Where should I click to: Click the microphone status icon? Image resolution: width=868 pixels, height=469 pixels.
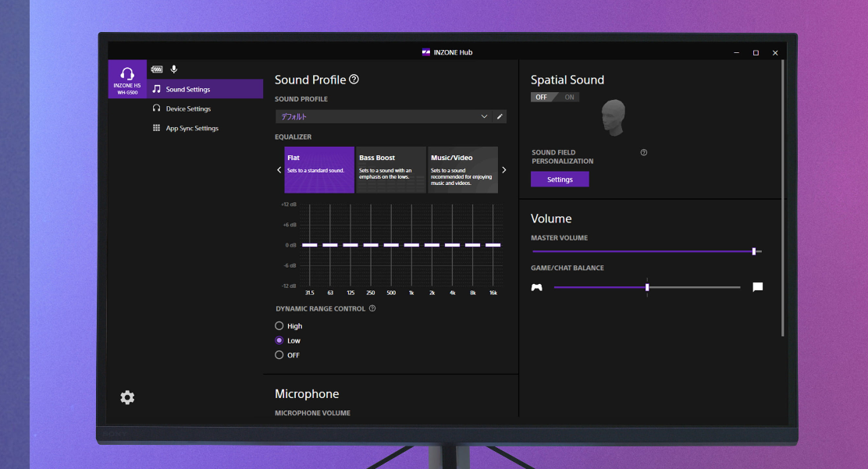click(174, 69)
